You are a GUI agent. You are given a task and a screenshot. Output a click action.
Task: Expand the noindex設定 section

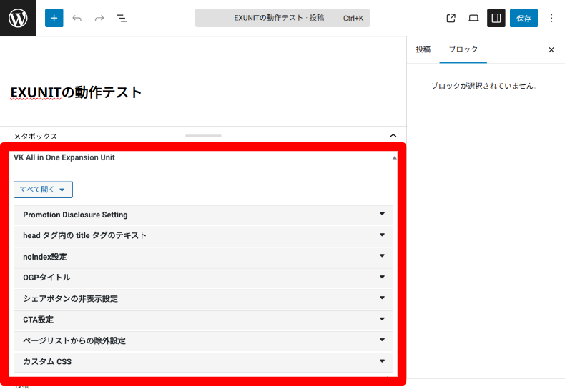[x=203, y=257]
